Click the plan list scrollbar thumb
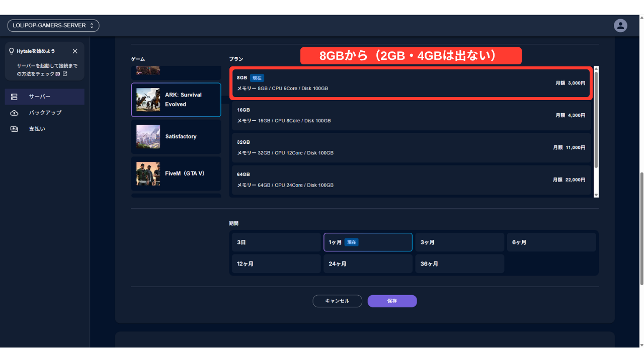The height and width of the screenshot is (362, 644). pos(596,120)
